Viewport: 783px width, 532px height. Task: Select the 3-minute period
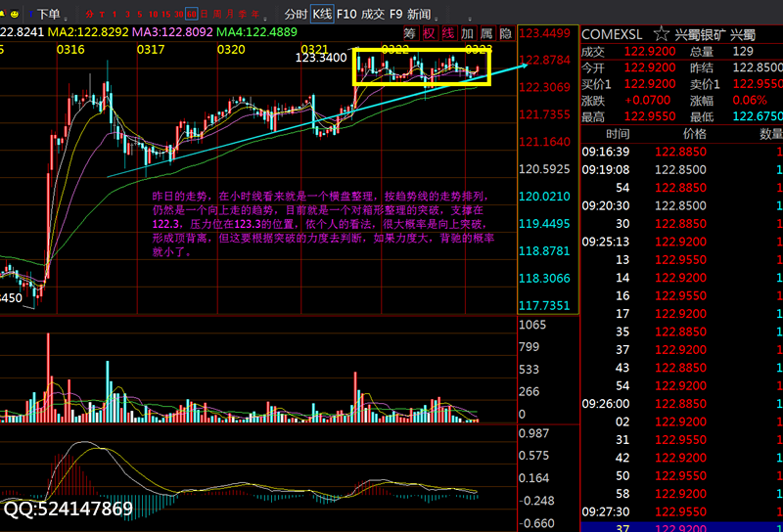coord(127,15)
